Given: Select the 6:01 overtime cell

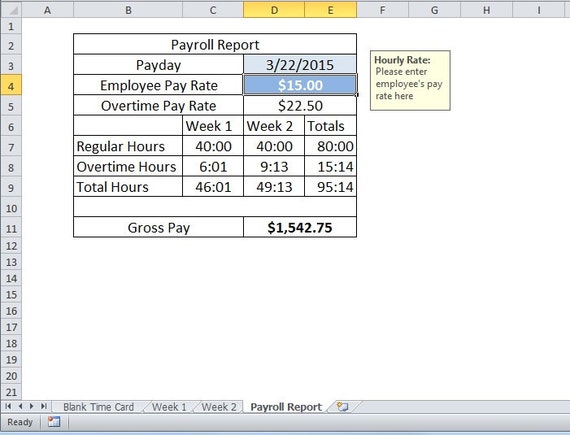Looking at the screenshot, I should pyautogui.click(x=213, y=167).
